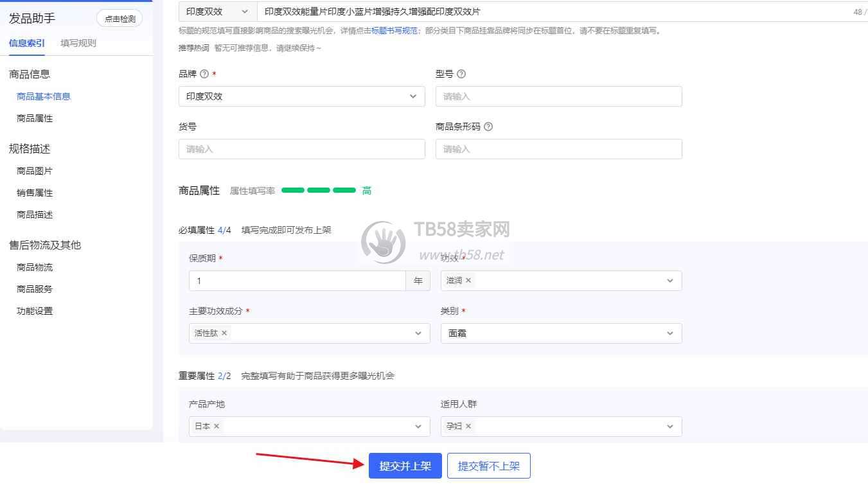Expand the 产品产地 dropdown
The height and width of the screenshot is (485, 868).
coord(418,427)
